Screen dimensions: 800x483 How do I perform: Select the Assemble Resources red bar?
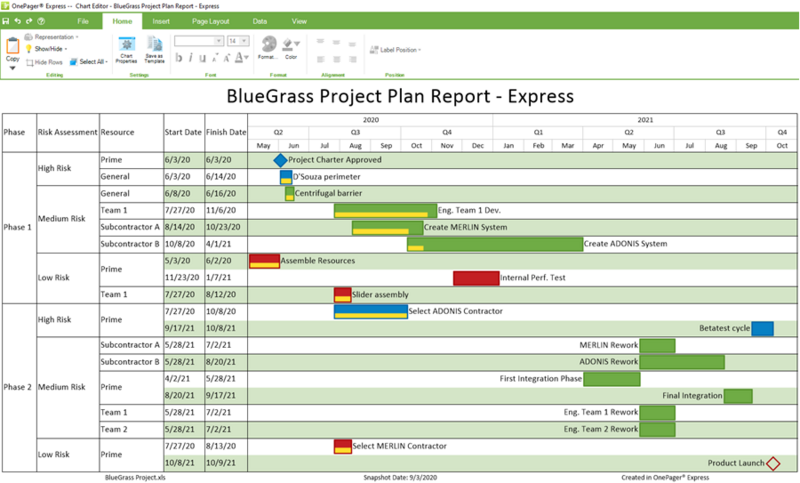[x=264, y=261]
